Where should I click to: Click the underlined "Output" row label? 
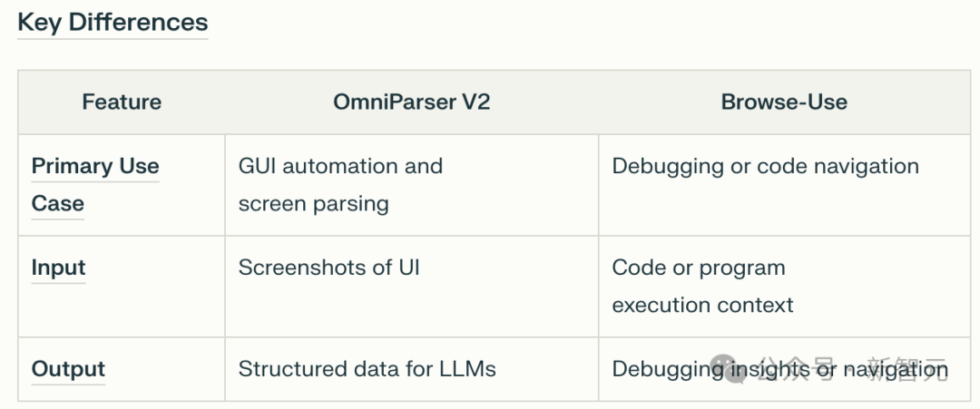coord(68,369)
